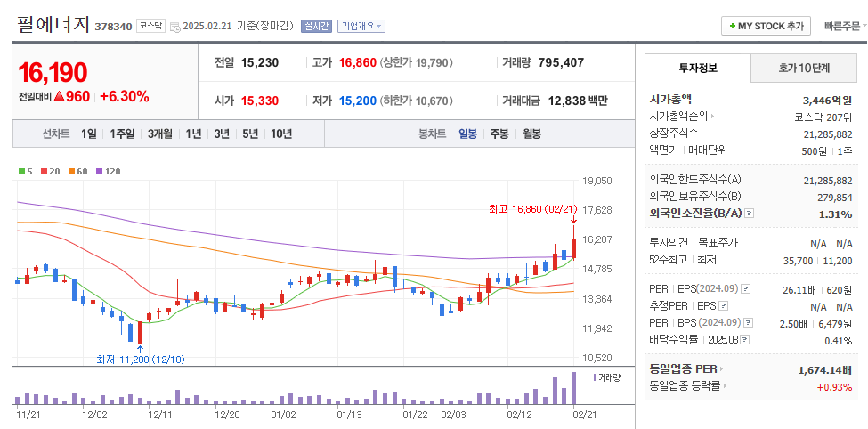Click the 시가총액 value 3,446억원
868x429 pixels.
pos(827,101)
